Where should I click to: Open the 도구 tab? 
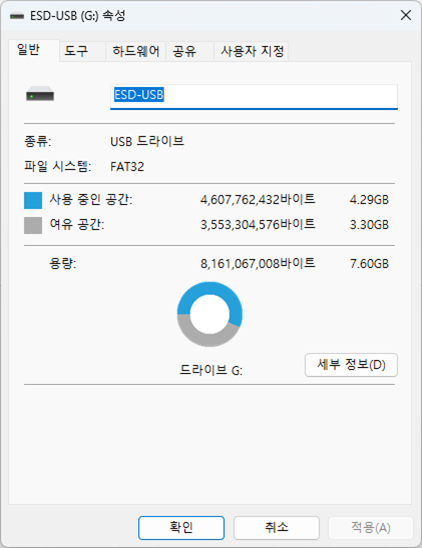pos(82,51)
